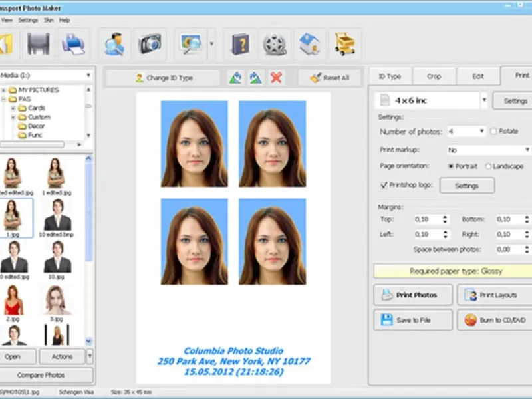Image resolution: width=532 pixels, height=399 pixels.
Task: Select the 2.jpg red dress thumbnail
Action: [13, 300]
